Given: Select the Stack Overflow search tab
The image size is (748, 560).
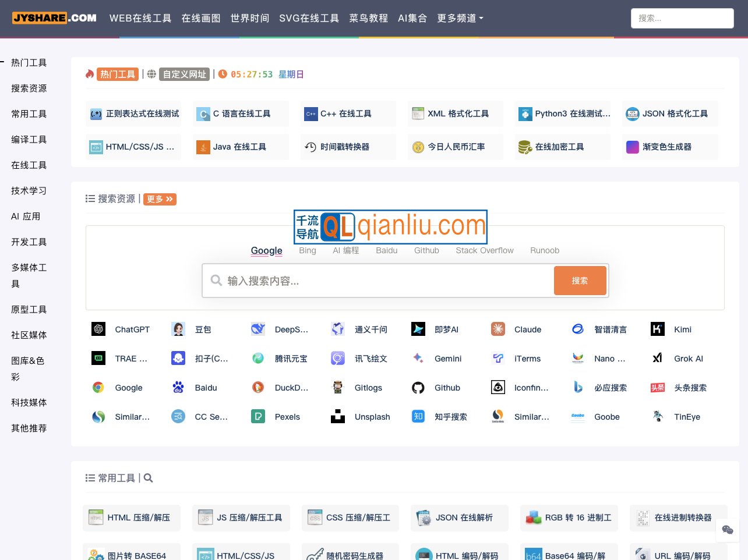Looking at the screenshot, I should coord(484,250).
